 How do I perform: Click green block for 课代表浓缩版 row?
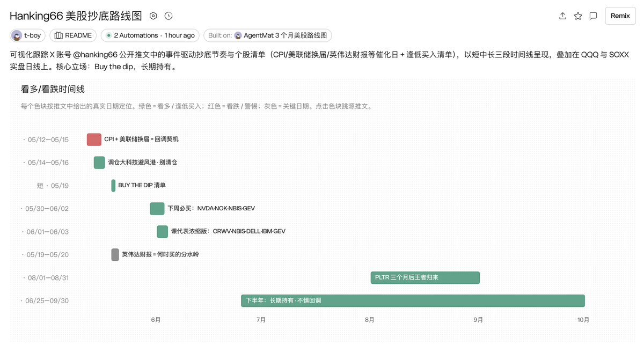pos(163,232)
